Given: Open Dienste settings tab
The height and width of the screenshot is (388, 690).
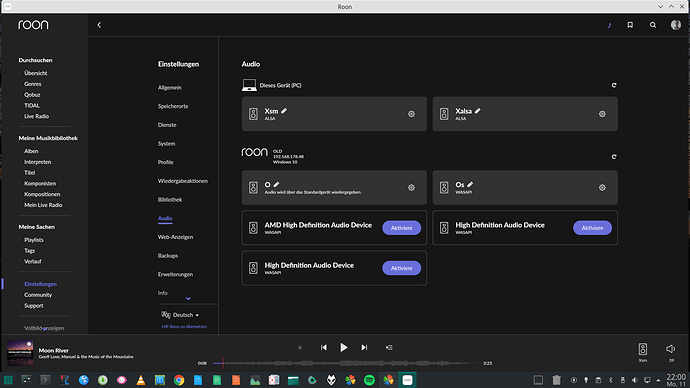Looking at the screenshot, I should coord(167,125).
